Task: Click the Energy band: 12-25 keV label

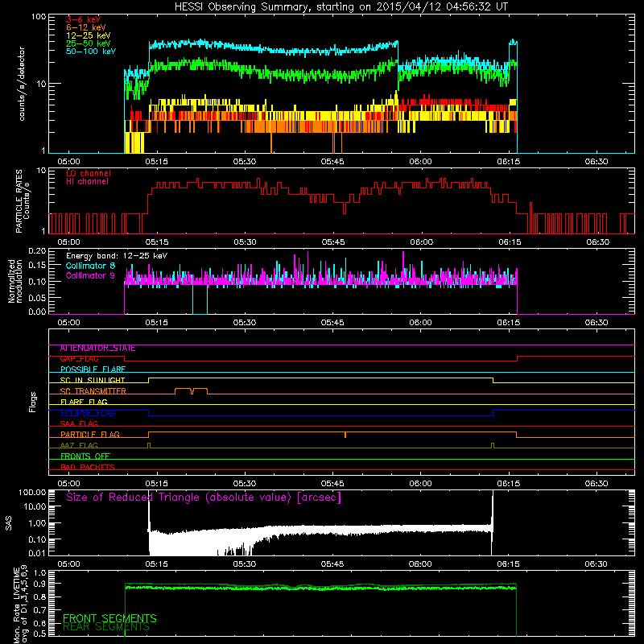Action: [x=117, y=256]
